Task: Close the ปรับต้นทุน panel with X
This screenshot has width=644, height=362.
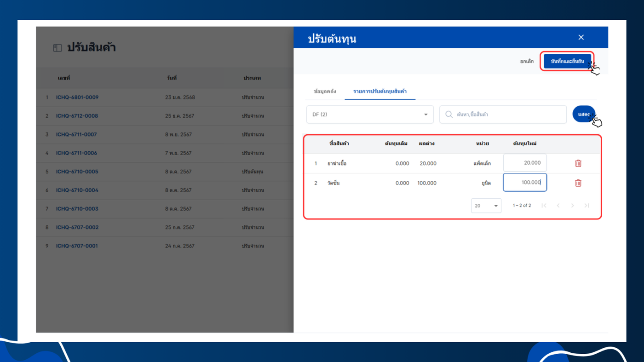Action: (581, 37)
